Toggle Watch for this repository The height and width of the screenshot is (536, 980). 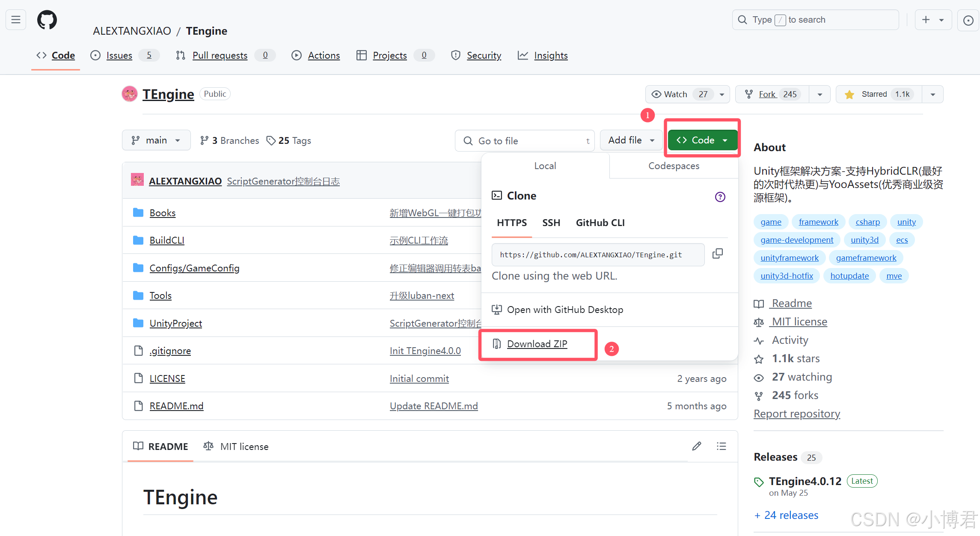tap(675, 94)
